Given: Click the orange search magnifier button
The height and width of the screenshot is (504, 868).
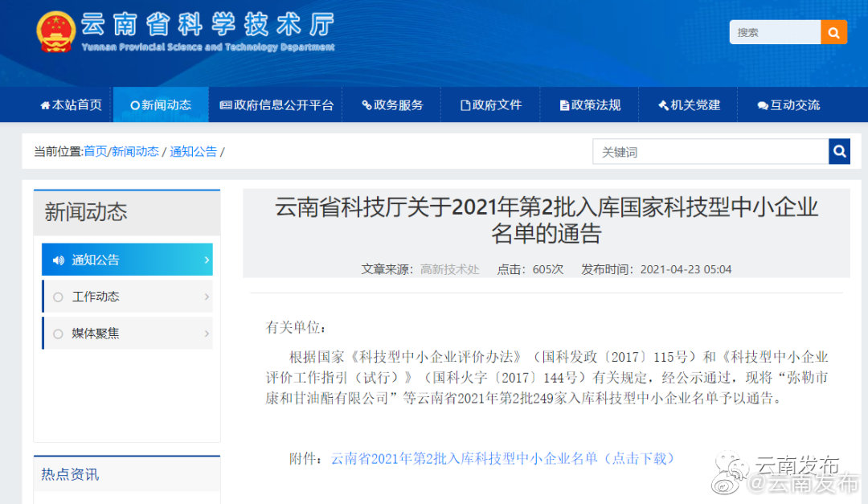Looking at the screenshot, I should [833, 32].
